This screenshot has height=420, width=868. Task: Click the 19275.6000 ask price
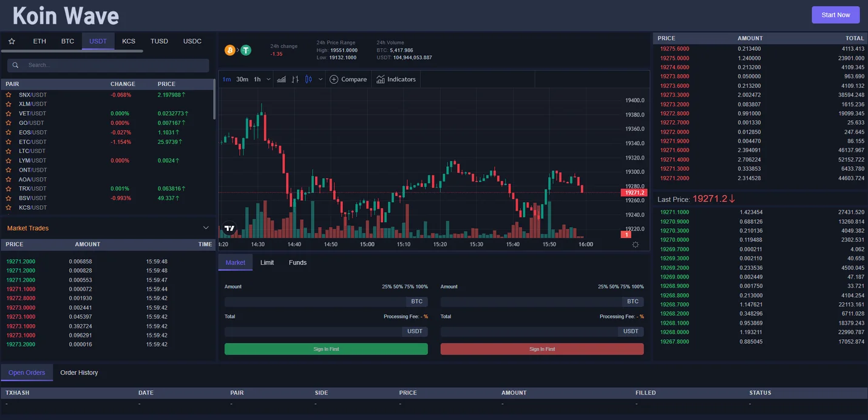[674, 49]
